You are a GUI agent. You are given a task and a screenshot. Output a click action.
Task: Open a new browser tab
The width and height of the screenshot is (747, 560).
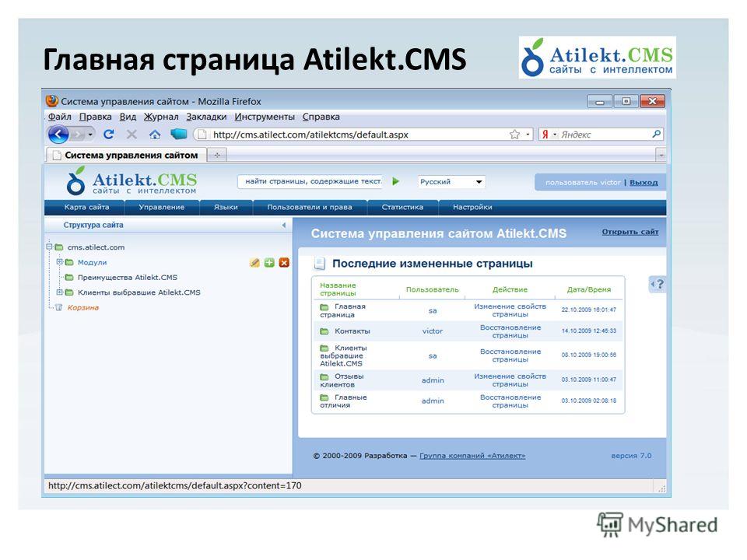pos(217,155)
